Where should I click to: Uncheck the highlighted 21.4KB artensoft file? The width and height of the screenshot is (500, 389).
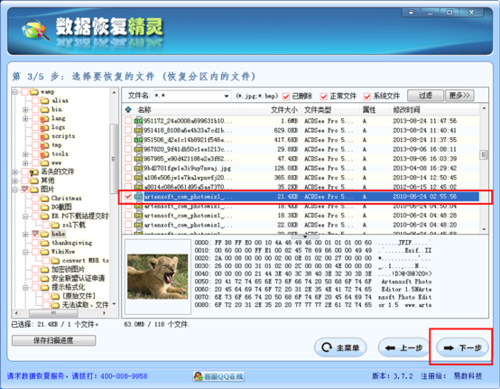128,197
